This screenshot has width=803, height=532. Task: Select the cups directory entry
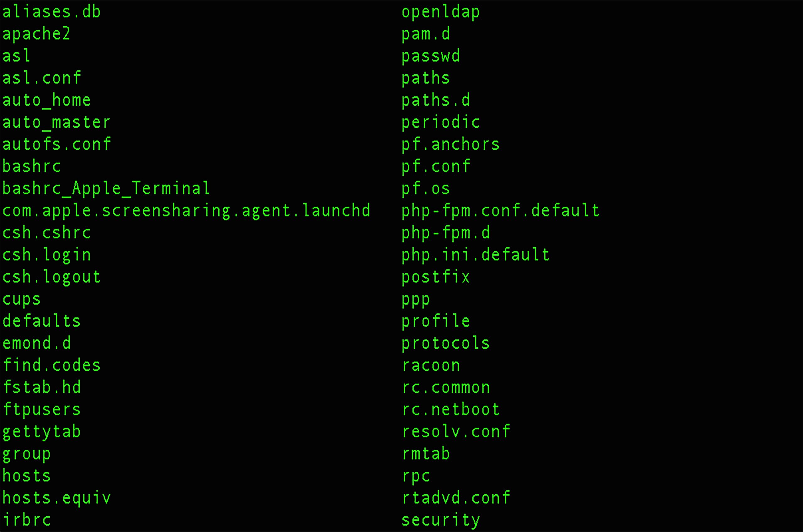[22, 299]
